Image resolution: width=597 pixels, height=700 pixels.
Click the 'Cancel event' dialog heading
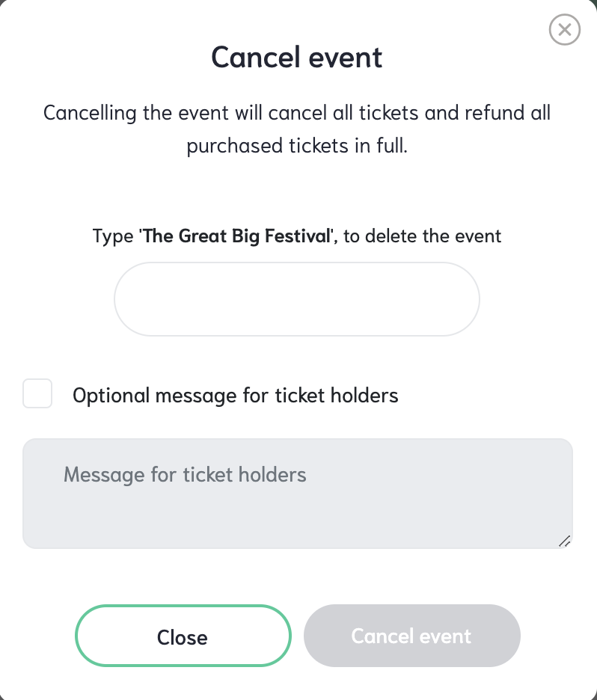point(297,57)
